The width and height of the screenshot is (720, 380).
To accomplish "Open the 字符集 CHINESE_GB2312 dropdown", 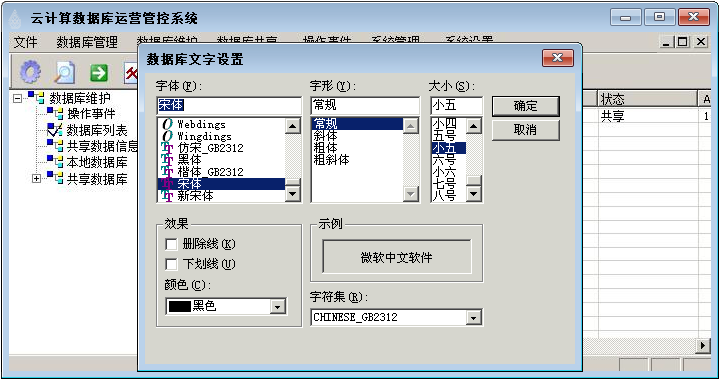I will pyautogui.click(x=473, y=317).
